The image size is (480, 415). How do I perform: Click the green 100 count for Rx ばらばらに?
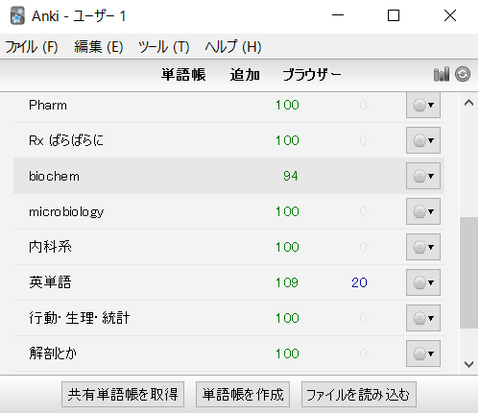287,140
